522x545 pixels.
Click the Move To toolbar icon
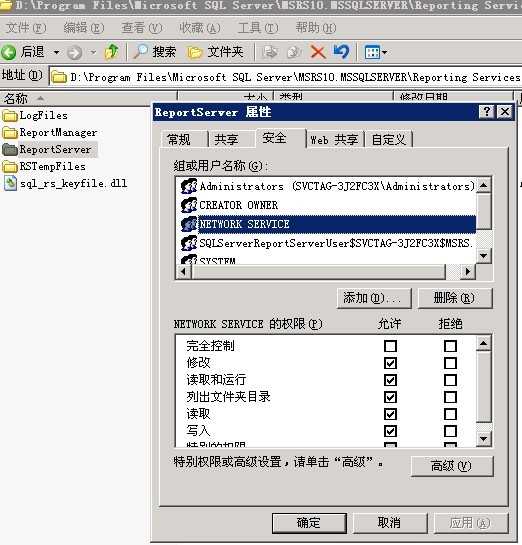270,52
